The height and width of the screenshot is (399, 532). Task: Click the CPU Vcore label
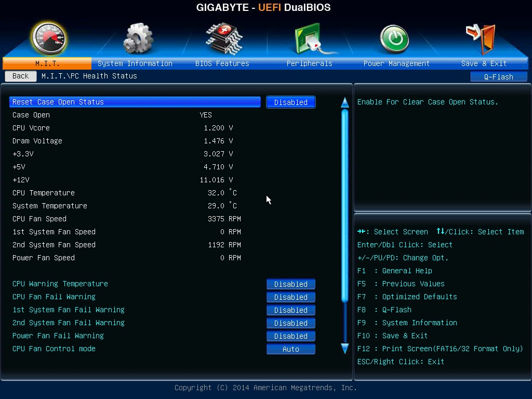[31, 128]
